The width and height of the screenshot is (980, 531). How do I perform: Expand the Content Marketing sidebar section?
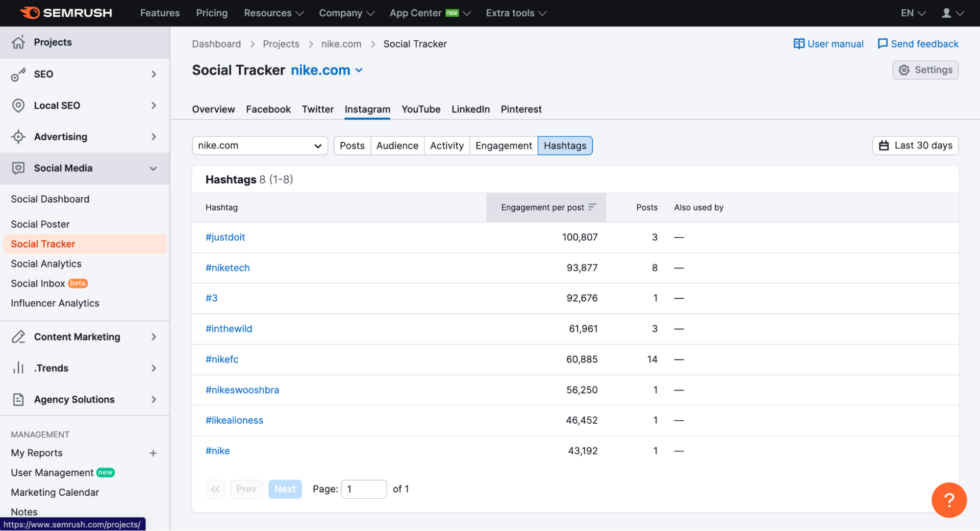[153, 337]
